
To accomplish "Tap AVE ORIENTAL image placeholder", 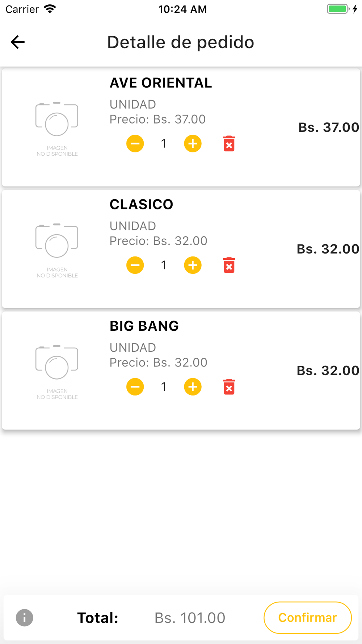I will click(x=57, y=128).
